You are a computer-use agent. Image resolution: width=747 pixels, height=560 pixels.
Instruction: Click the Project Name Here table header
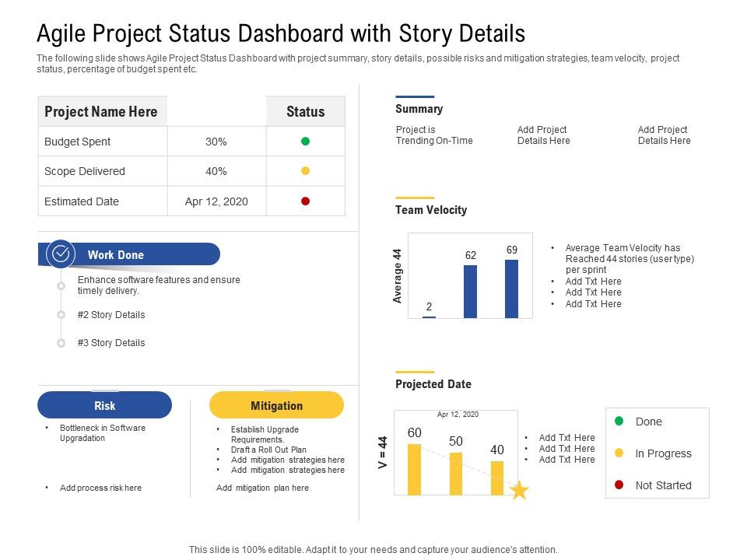(x=102, y=111)
